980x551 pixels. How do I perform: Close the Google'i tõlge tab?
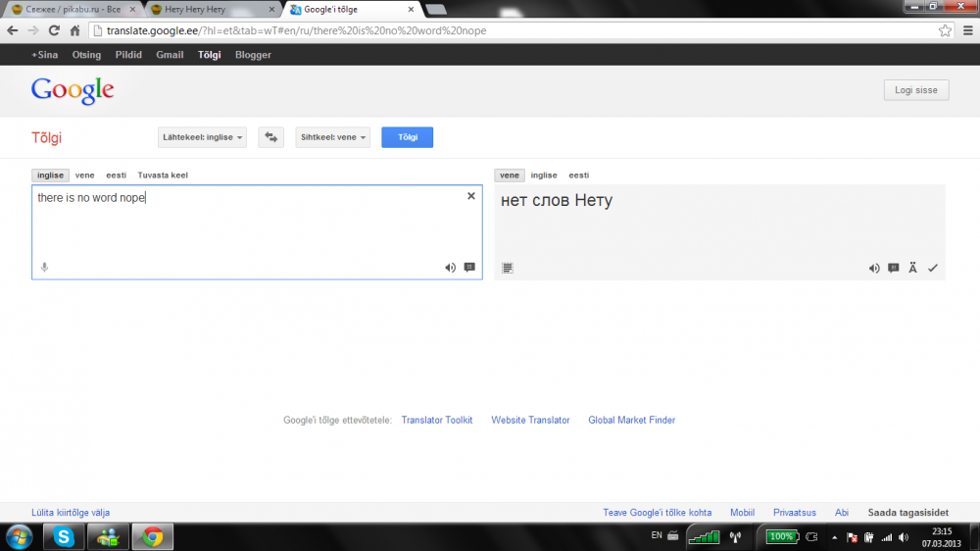[411, 10]
